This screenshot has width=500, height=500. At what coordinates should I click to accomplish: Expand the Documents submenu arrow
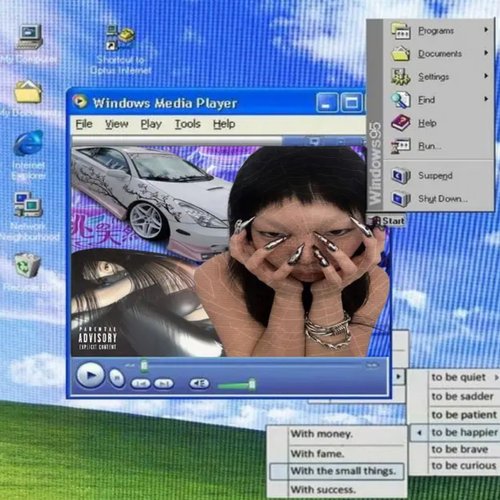486,53
